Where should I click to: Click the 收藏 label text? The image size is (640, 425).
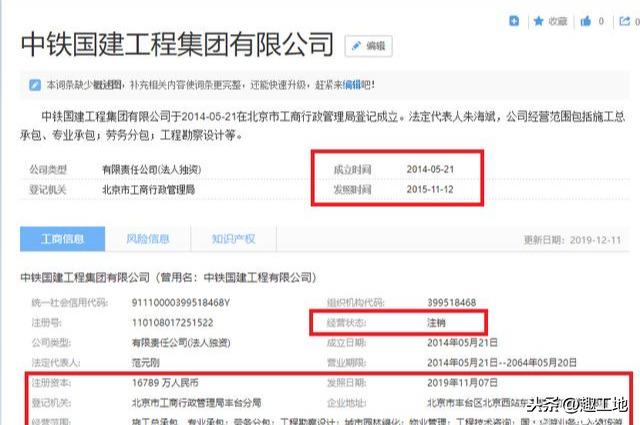pos(558,21)
